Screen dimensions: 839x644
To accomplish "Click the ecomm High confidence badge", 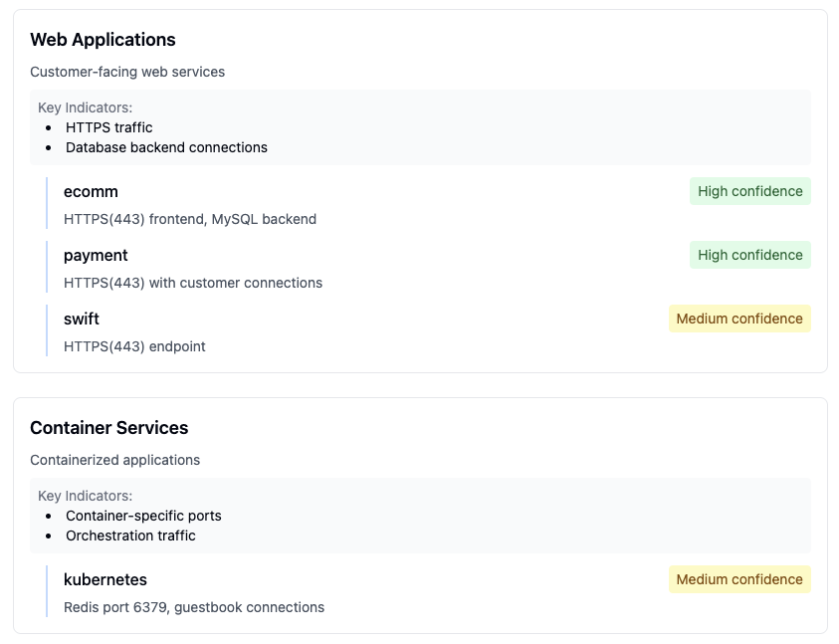I will click(749, 191).
